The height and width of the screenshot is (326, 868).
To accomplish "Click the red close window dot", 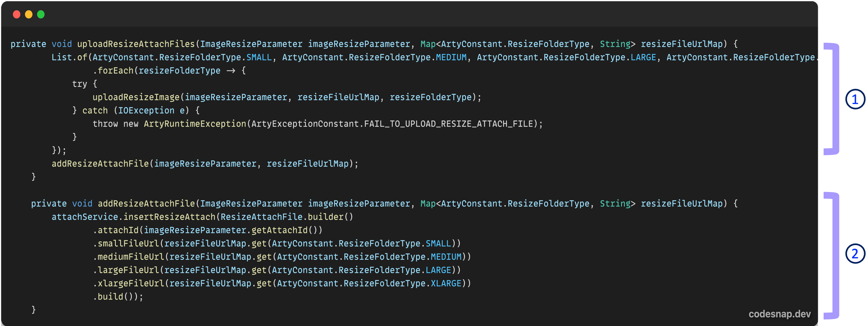I will [x=16, y=14].
